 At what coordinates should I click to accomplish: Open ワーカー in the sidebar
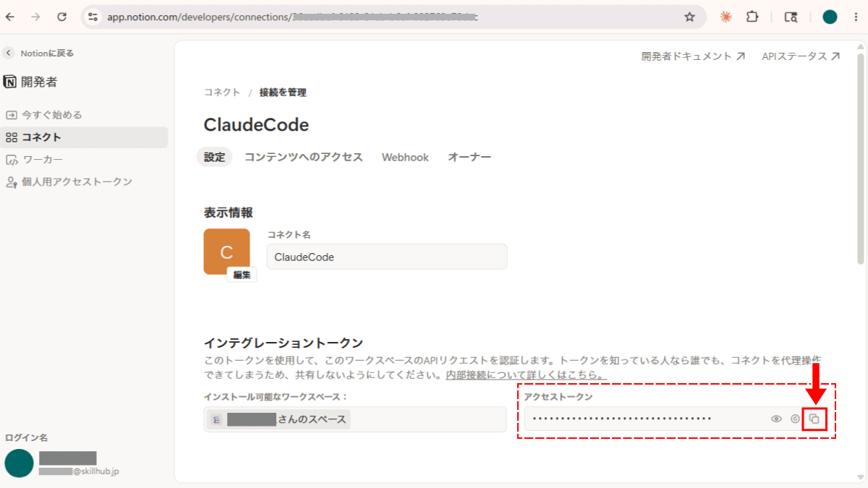coord(35,160)
